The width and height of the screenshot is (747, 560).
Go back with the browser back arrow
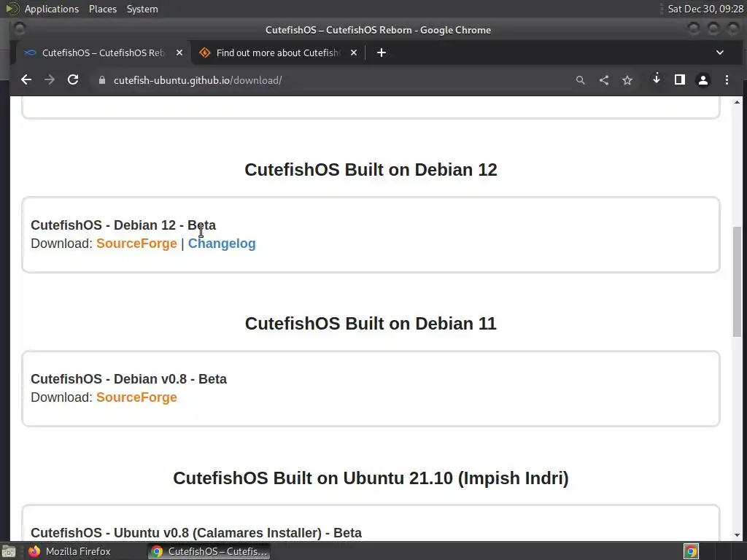coord(26,80)
